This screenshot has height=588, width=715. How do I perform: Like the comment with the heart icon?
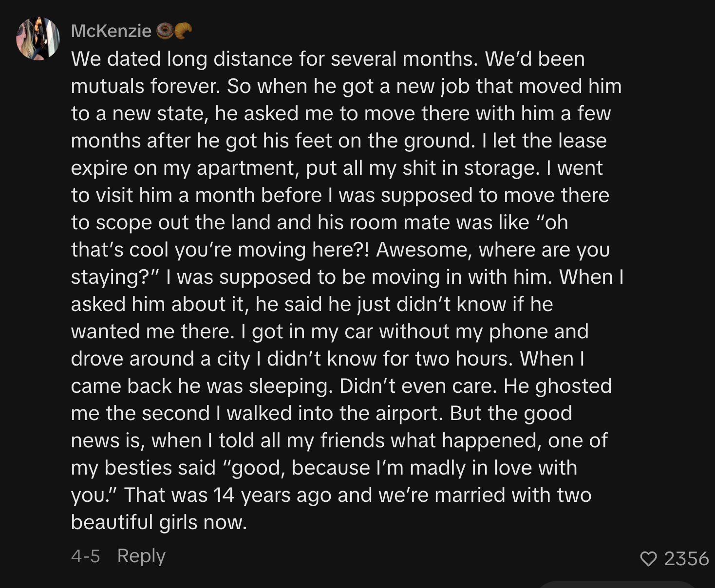[x=648, y=558]
